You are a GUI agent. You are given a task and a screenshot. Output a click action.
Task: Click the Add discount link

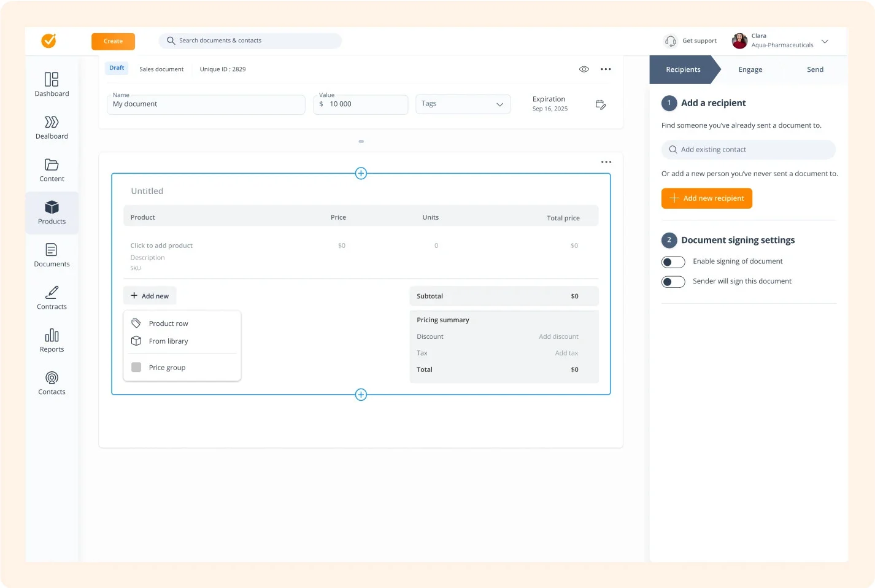click(x=558, y=336)
